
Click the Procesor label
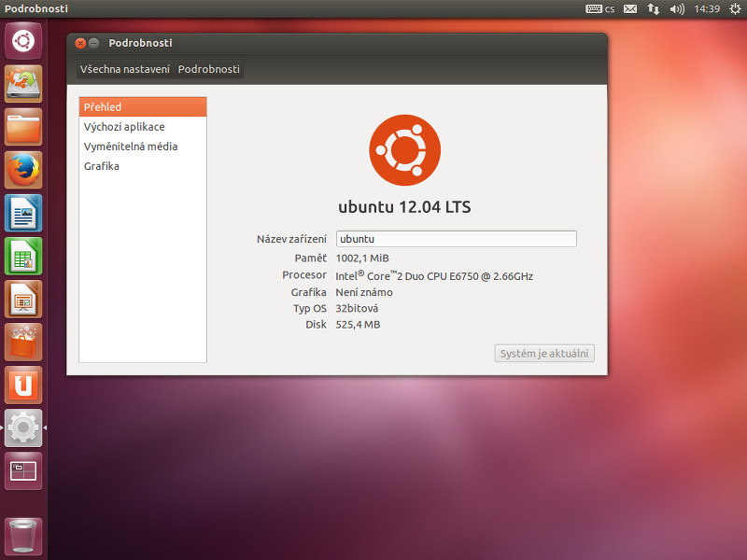304,275
